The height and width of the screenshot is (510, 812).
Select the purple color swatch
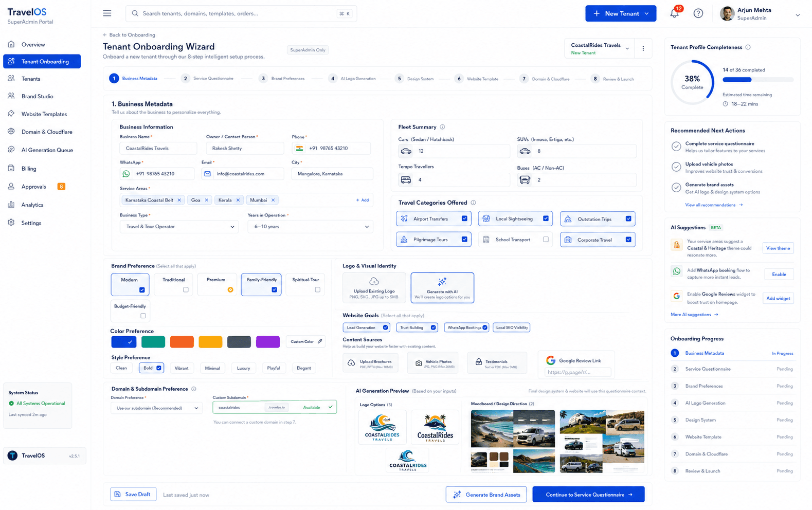pos(268,342)
